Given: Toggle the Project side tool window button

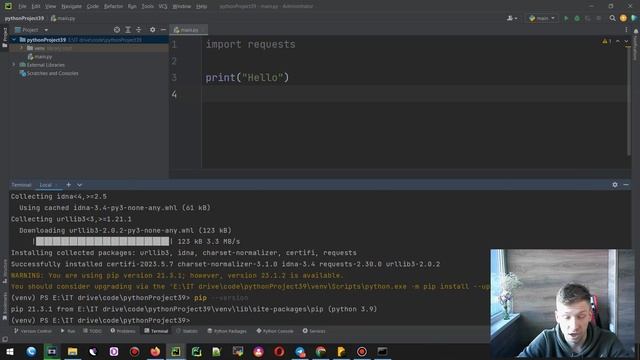Looking at the screenshot, I should [x=4, y=38].
